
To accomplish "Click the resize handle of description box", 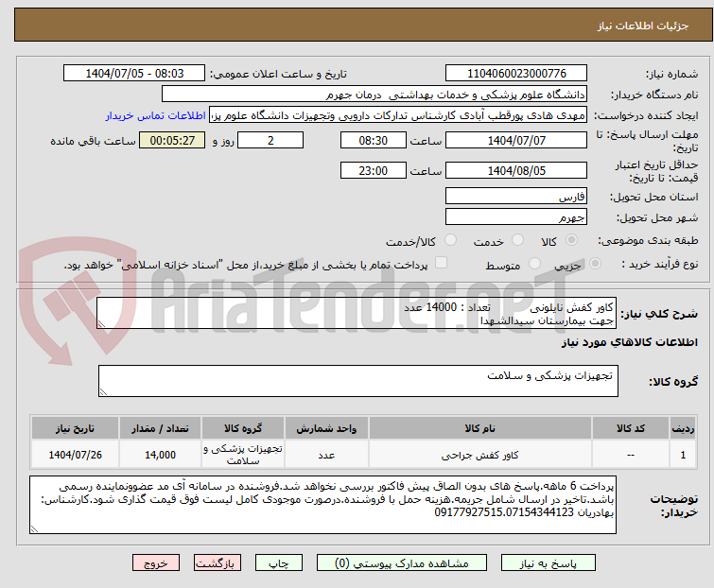I will 101,324.
